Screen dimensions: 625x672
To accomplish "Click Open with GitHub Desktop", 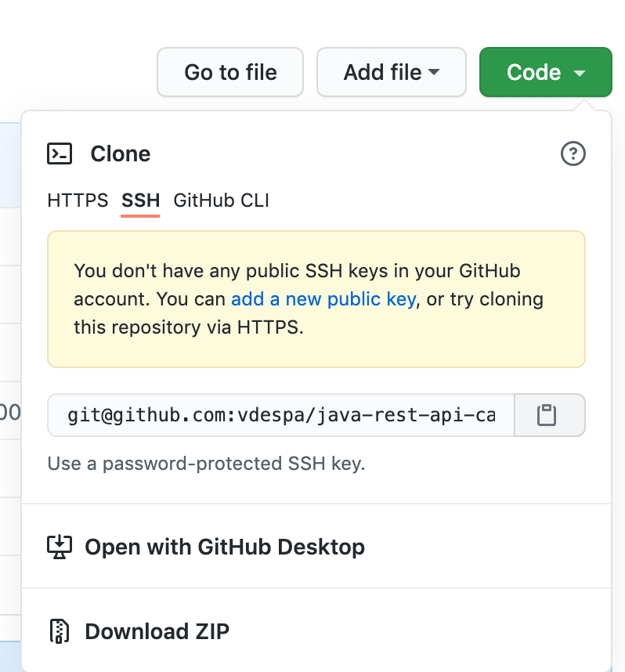I will [316, 547].
